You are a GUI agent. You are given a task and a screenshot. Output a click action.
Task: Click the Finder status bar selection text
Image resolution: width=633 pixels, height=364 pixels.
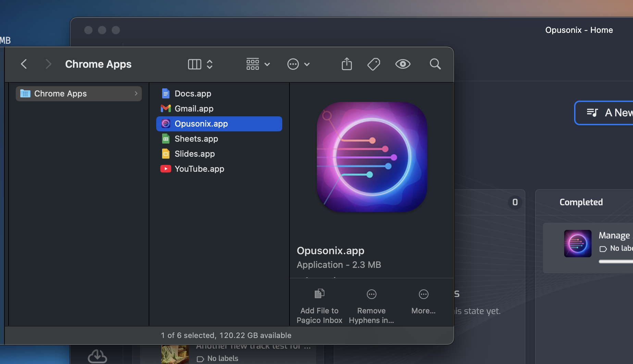pyautogui.click(x=226, y=335)
